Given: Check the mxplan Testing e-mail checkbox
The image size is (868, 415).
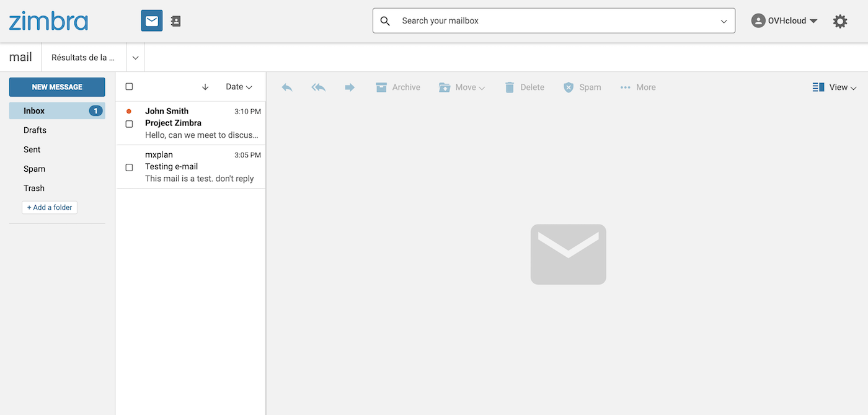Looking at the screenshot, I should point(129,167).
